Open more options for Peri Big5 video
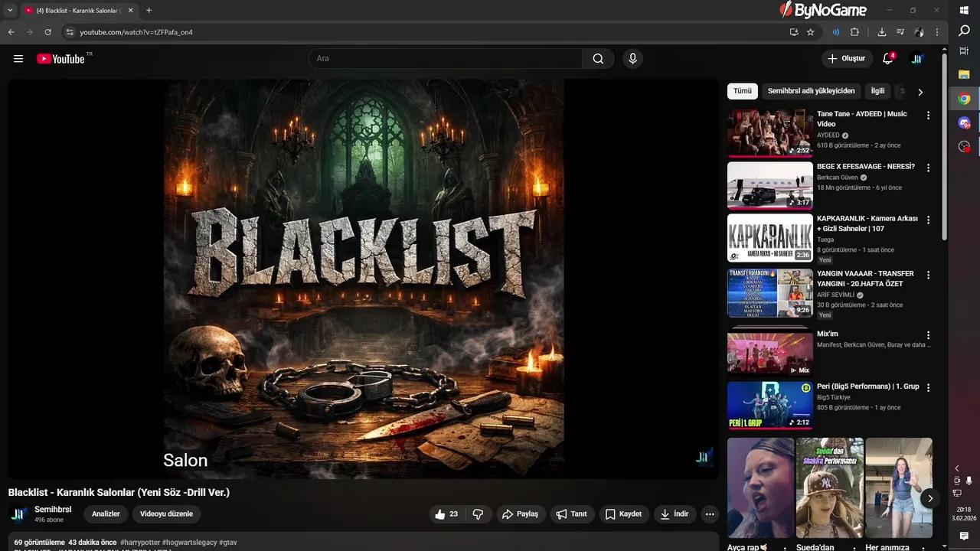 (x=928, y=388)
